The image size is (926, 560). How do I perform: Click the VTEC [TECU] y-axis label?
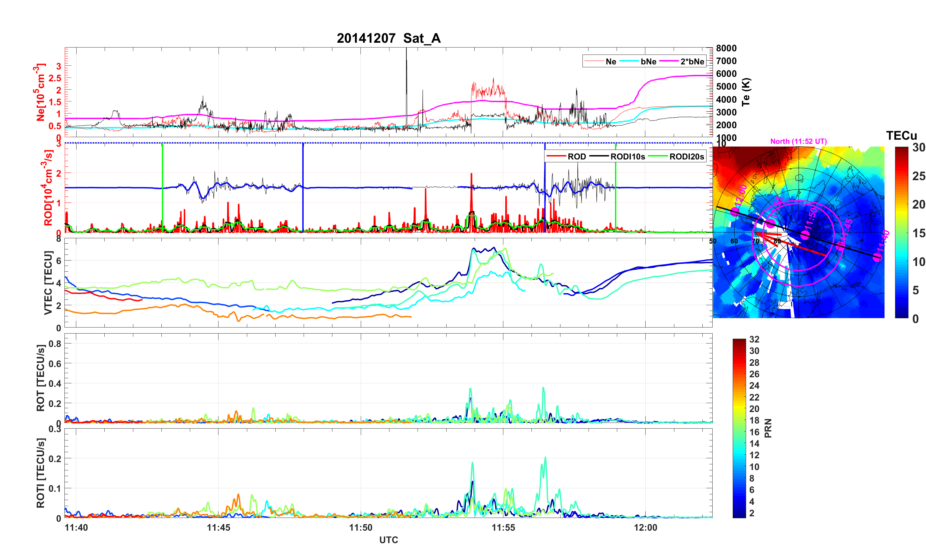pos(48,283)
